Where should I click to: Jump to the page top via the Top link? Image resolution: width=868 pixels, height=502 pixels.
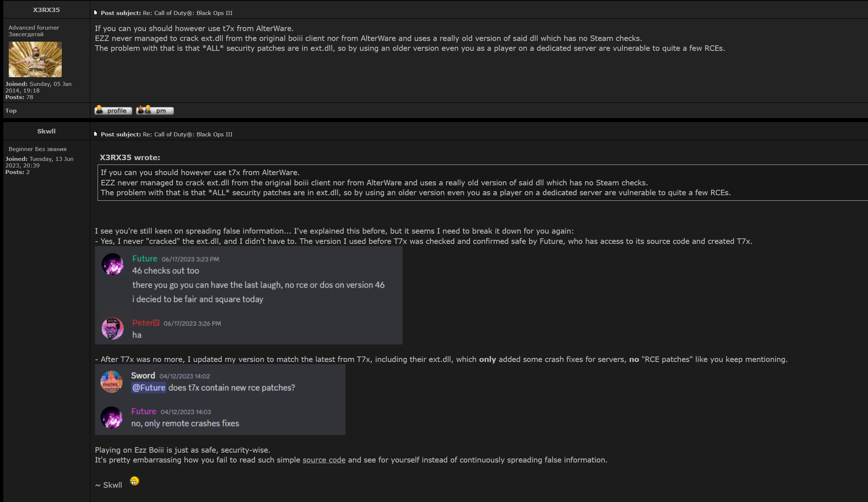coord(11,110)
